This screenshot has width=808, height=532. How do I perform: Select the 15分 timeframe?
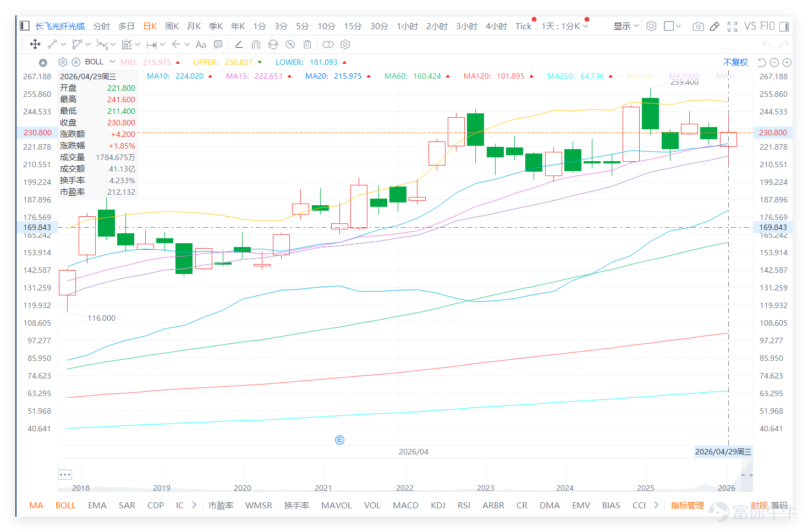tap(353, 26)
